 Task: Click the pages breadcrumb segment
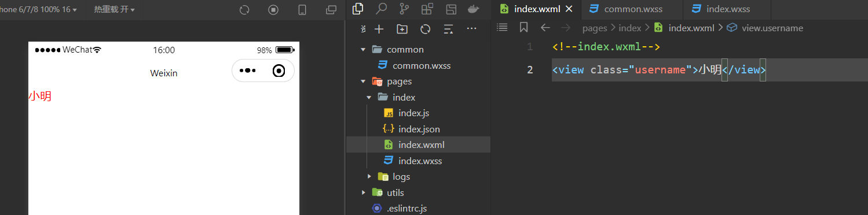point(595,28)
